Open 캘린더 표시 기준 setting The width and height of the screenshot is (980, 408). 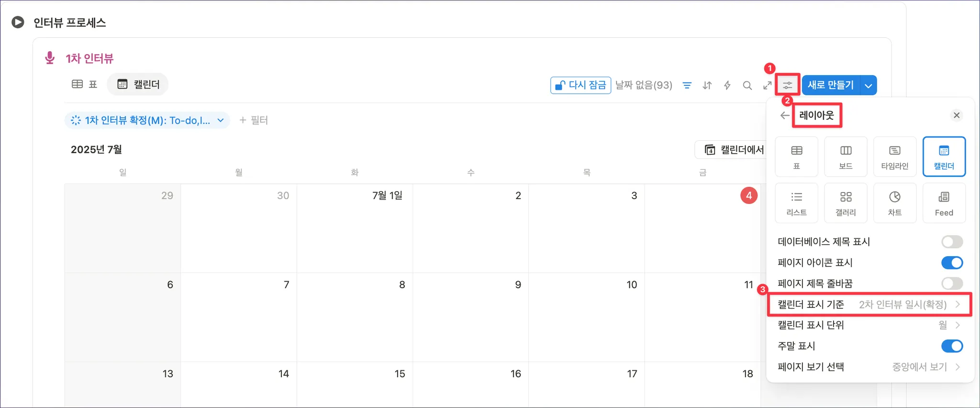pyautogui.click(x=869, y=305)
